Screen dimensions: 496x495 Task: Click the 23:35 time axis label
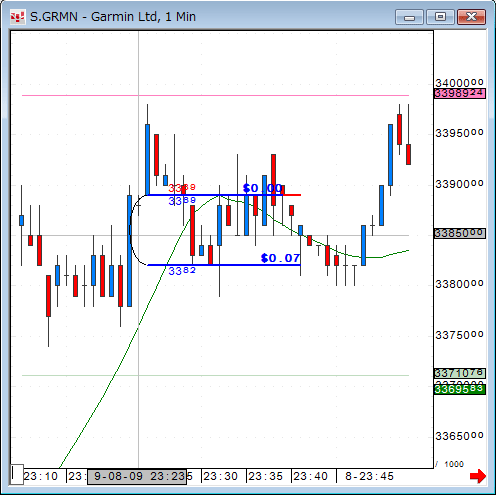coord(266,476)
